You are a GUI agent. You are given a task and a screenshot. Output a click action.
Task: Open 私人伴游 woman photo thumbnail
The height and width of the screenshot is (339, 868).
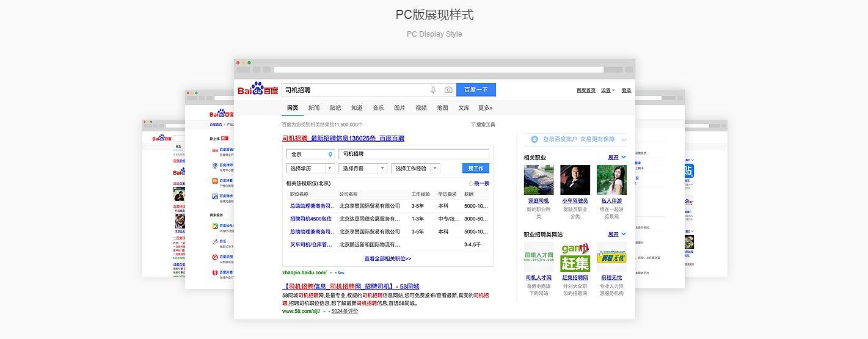pyautogui.click(x=611, y=180)
